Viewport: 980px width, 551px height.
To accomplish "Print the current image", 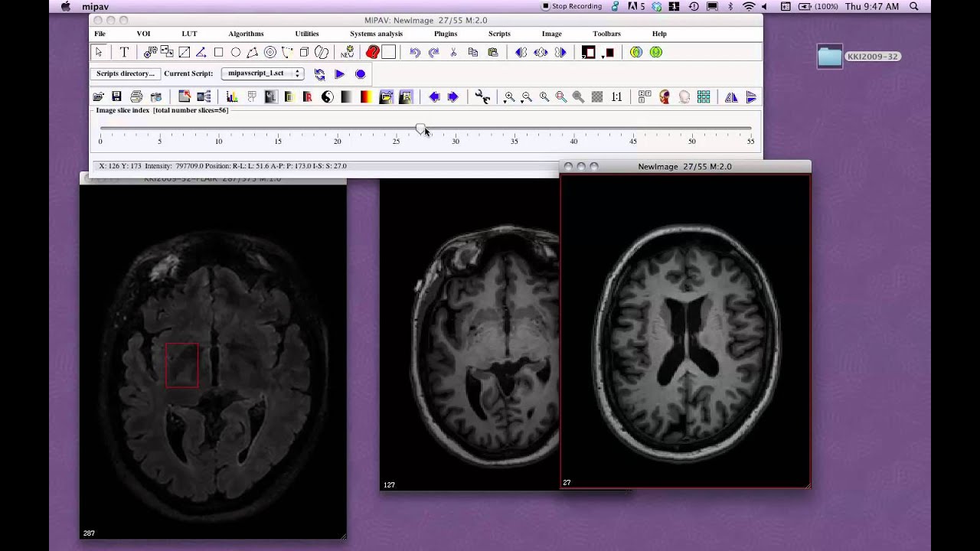I will coord(136,96).
